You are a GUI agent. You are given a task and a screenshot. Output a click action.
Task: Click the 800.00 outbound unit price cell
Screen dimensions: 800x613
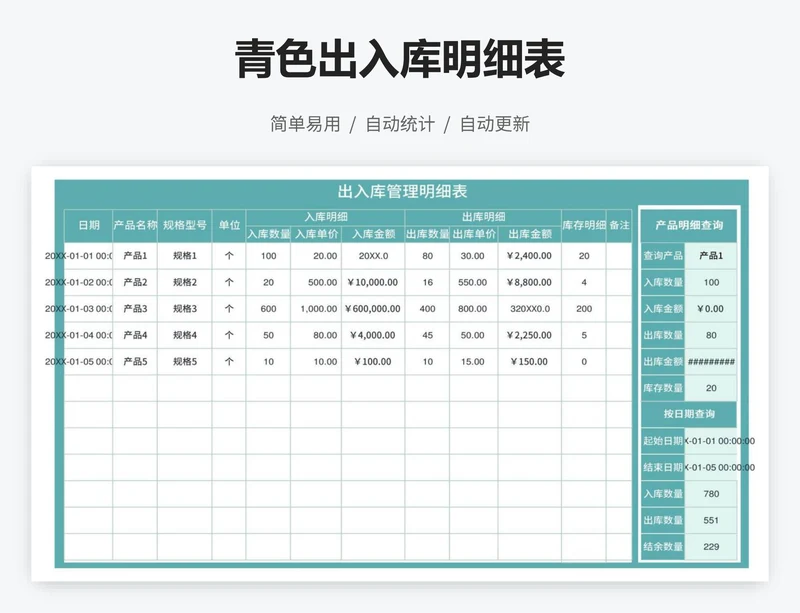tap(474, 309)
